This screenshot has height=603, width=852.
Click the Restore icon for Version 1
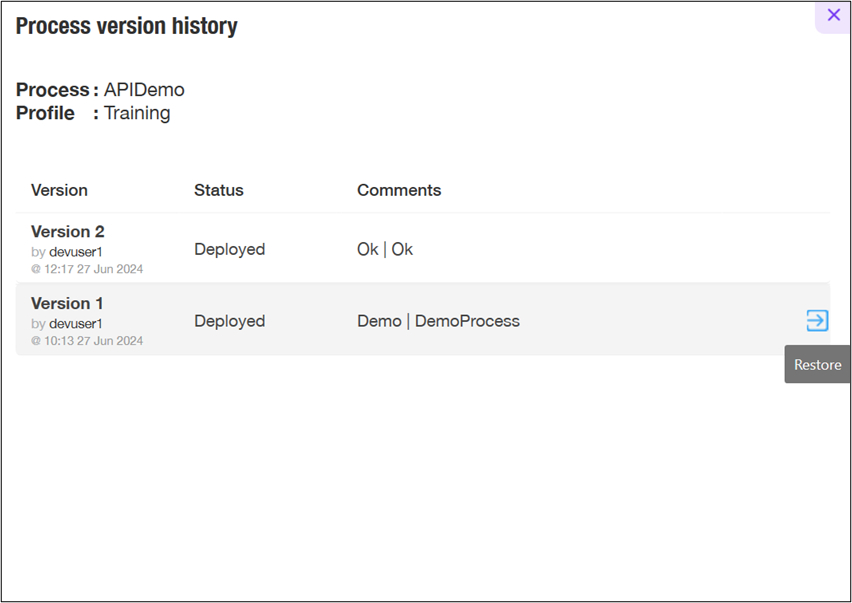click(x=817, y=320)
